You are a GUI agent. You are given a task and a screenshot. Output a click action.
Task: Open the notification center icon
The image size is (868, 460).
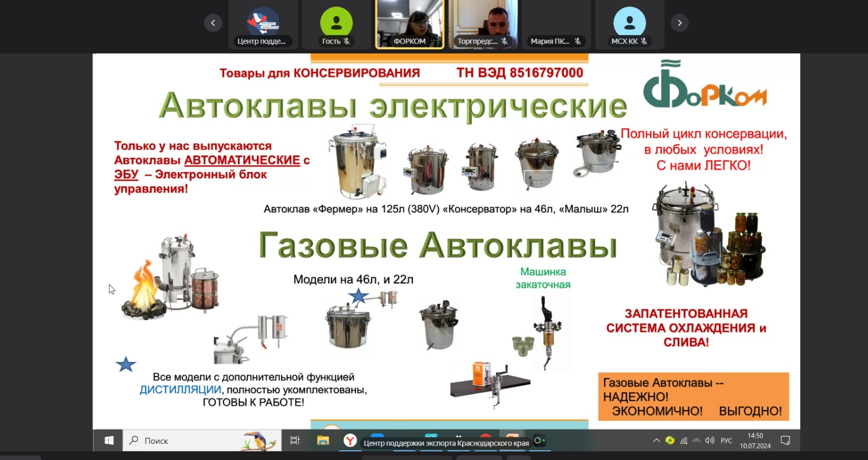(x=785, y=440)
